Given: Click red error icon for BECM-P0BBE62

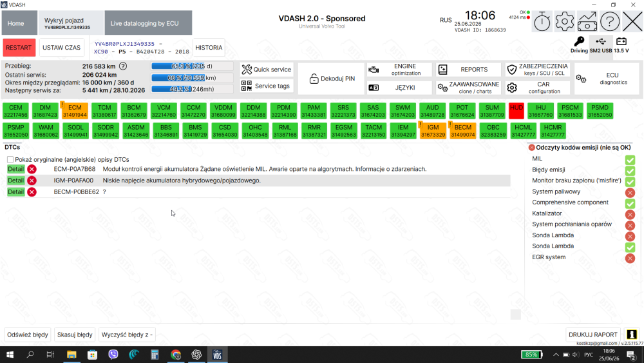Looking at the screenshot, I should tap(32, 192).
